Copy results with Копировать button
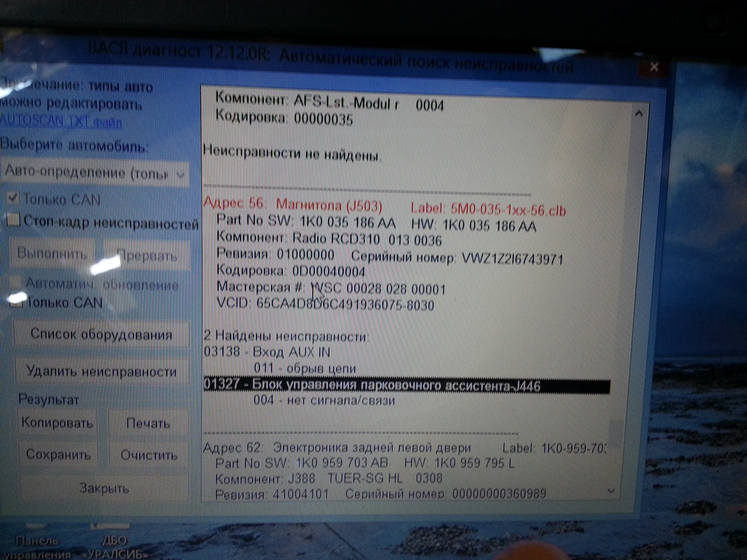This screenshot has height=560, width=747. pyautogui.click(x=57, y=423)
